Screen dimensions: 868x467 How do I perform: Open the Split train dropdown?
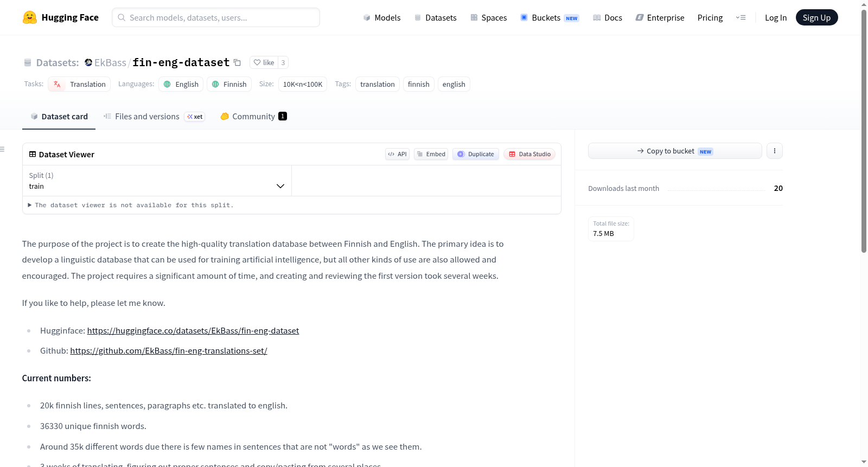(x=157, y=181)
